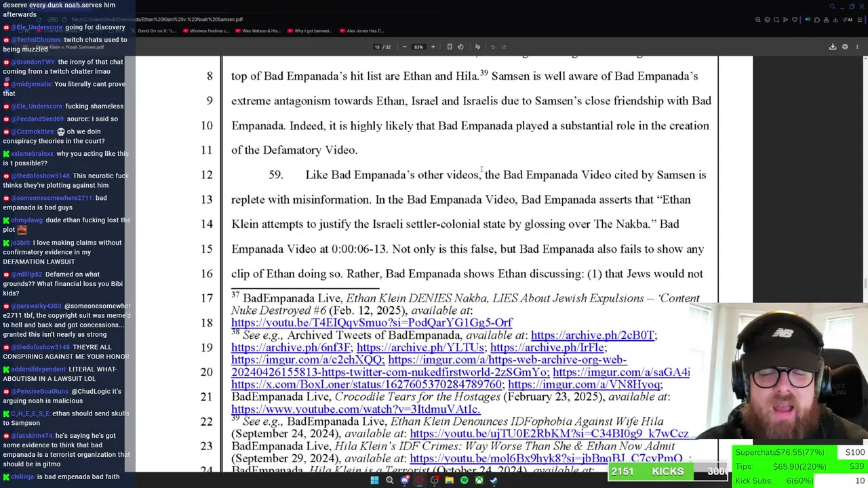
Task: Click paragraph number 59 in the document
Action: click(276, 175)
